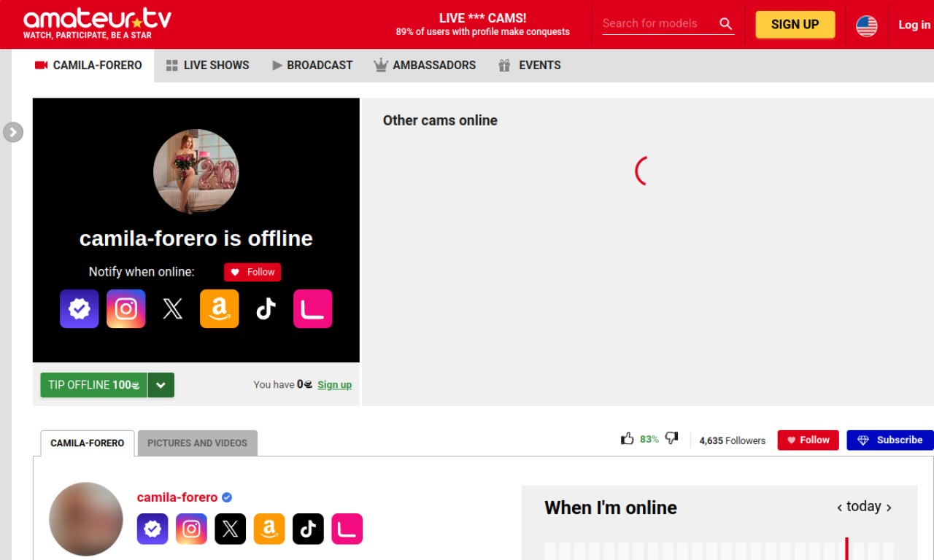Open the Amazon icon in the profile section
The height and width of the screenshot is (560, 934).
click(x=269, y=529)
